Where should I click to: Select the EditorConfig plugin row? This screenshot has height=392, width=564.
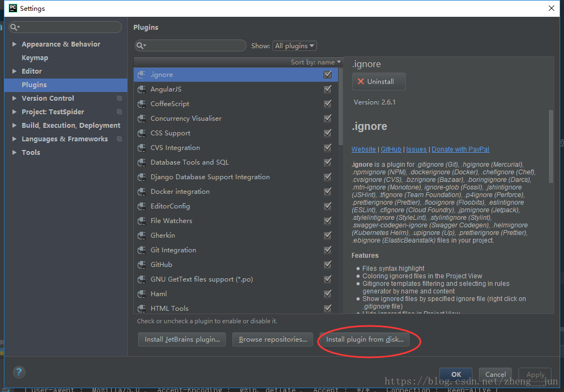point(236,206)
